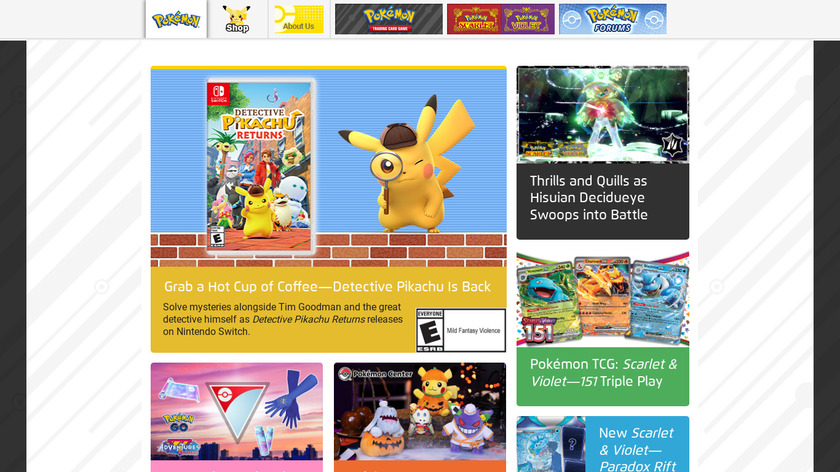Select the About Us tab
Viewport: 840px width, 472px height.
pos(299,19)
